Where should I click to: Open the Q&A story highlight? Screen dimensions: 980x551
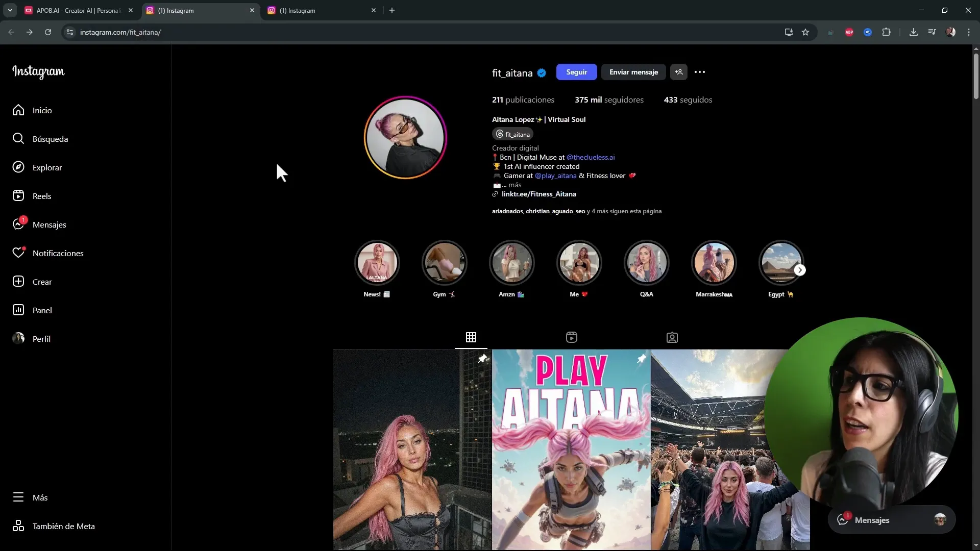point(646,263)
